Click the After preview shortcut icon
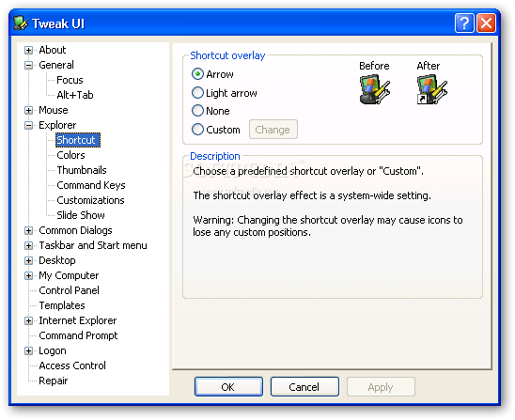 (432, 89)
